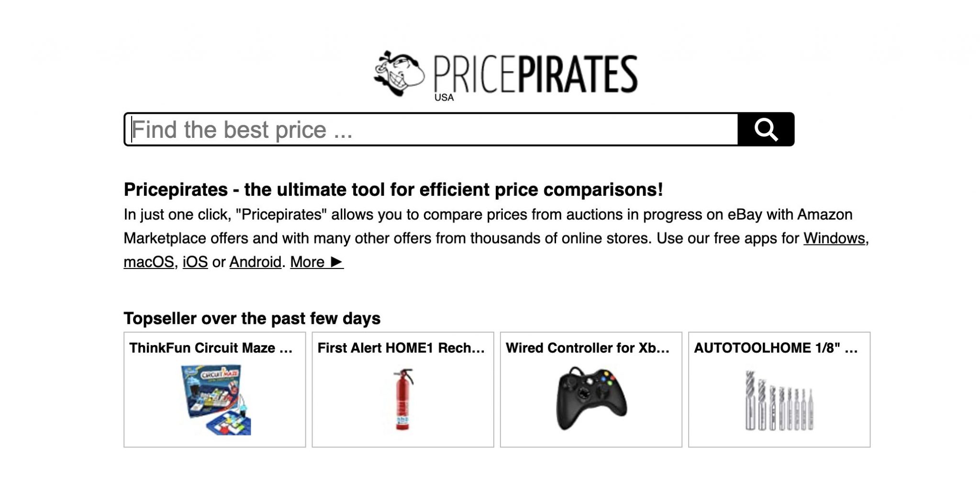Open the Android app link
Viewport: 980px width, 479px height.
256,262
